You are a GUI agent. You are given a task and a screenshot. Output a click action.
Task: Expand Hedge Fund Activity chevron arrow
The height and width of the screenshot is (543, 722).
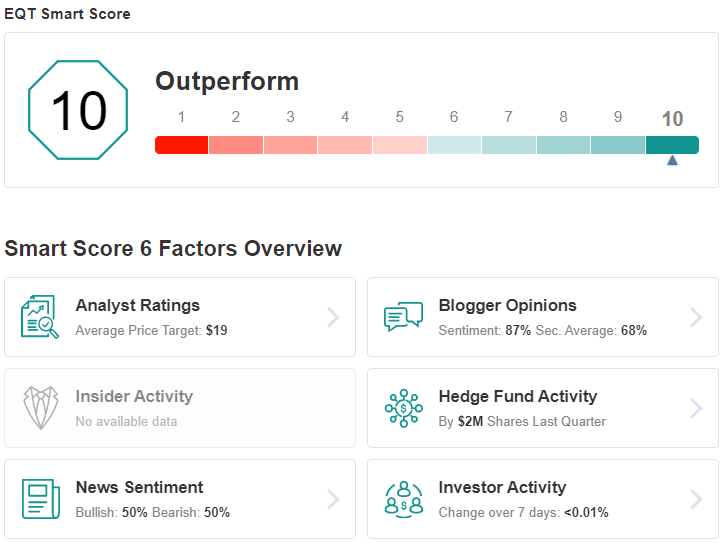click(x=696, y=408)
